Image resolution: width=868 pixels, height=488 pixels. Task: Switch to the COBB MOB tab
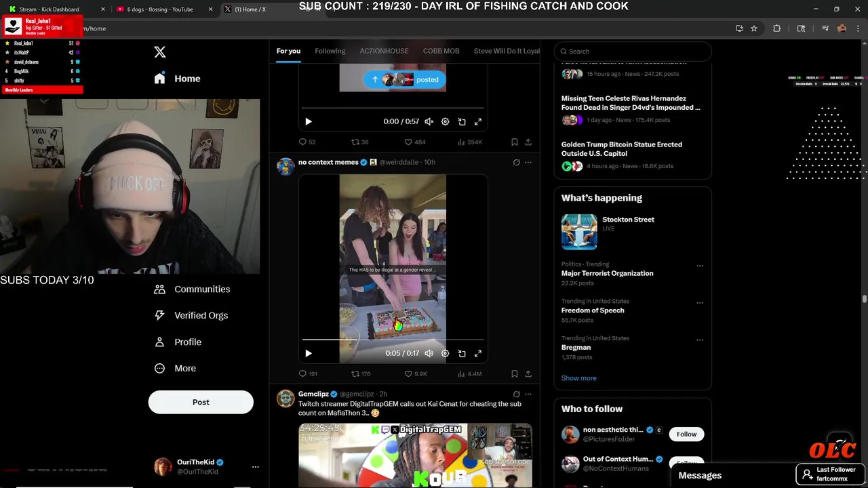(441, 51)
